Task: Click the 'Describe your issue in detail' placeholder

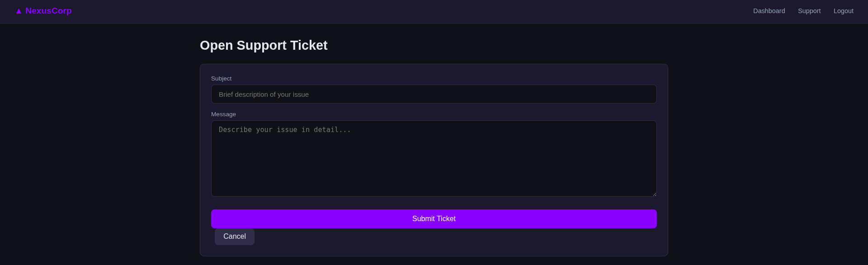Action: 285,130
